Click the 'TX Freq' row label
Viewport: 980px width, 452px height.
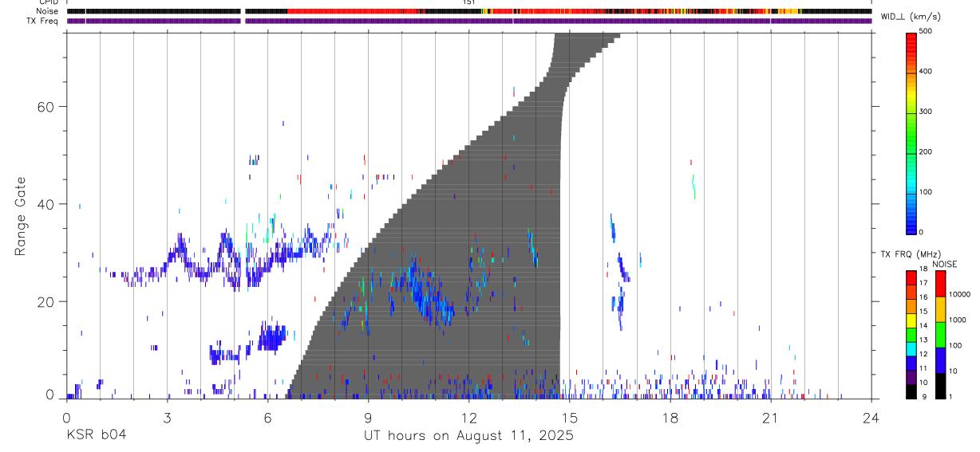pyautogui.click(x=42, y=21)
